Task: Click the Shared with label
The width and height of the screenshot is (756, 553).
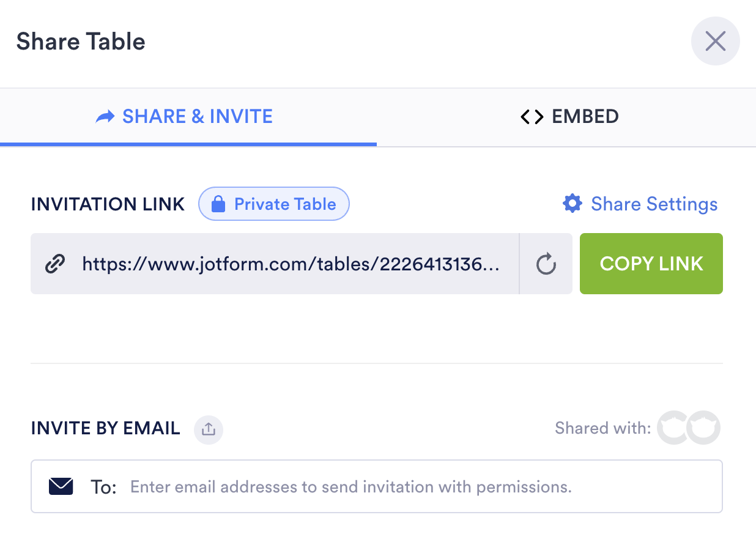Action: point(602,428)
